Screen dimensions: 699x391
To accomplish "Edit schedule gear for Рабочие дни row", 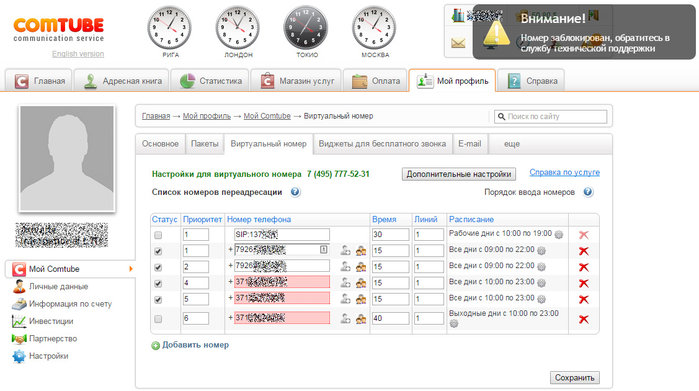I will (x=559, y=234).
